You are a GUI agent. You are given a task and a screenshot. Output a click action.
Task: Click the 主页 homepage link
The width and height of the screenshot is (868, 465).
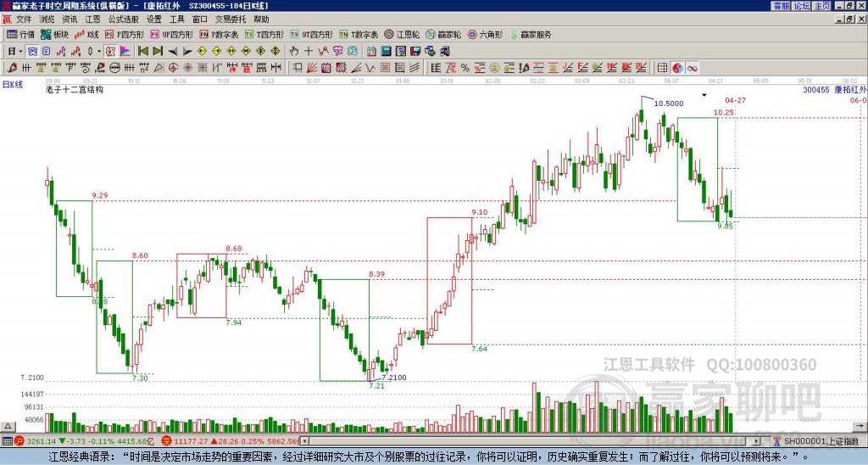point(822,6)
